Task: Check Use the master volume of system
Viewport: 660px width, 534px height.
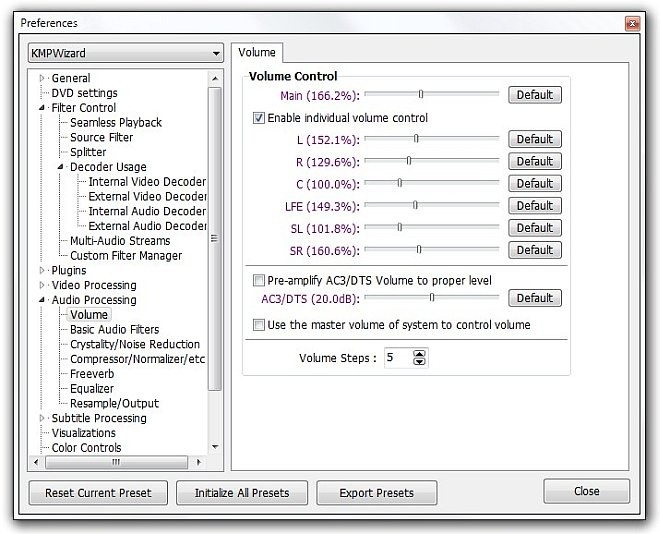Action: tap(259, 325)
